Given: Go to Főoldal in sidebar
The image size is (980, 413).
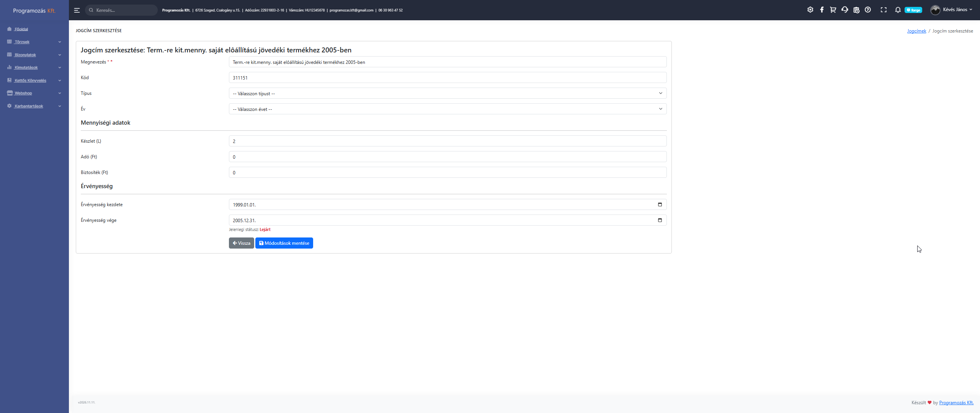Looking at the screenshot, I should coord(21,29).
